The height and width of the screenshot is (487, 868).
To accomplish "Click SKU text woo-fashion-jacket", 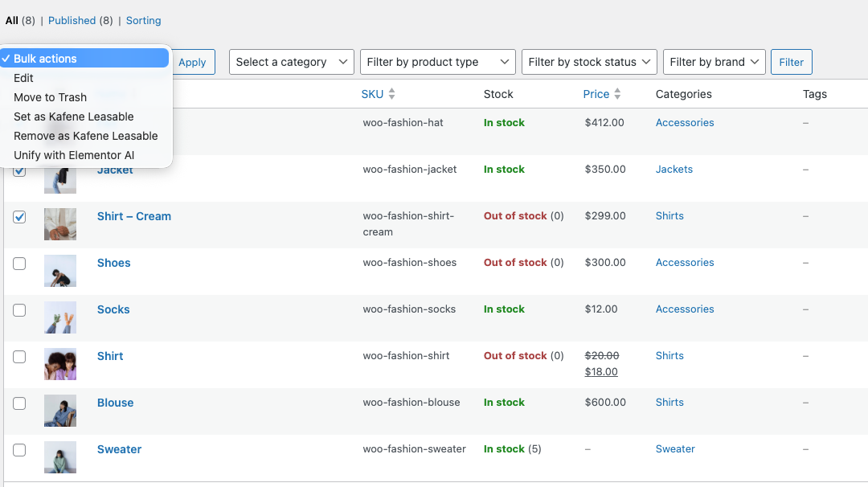I will 410,170.
